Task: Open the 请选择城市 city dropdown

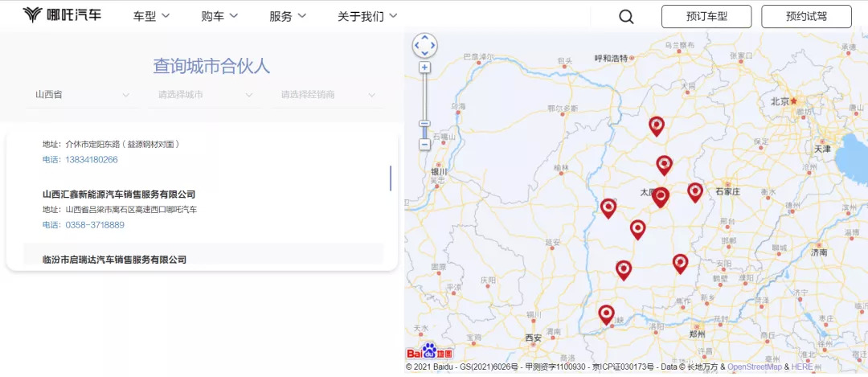Action: tap(205, 95)
